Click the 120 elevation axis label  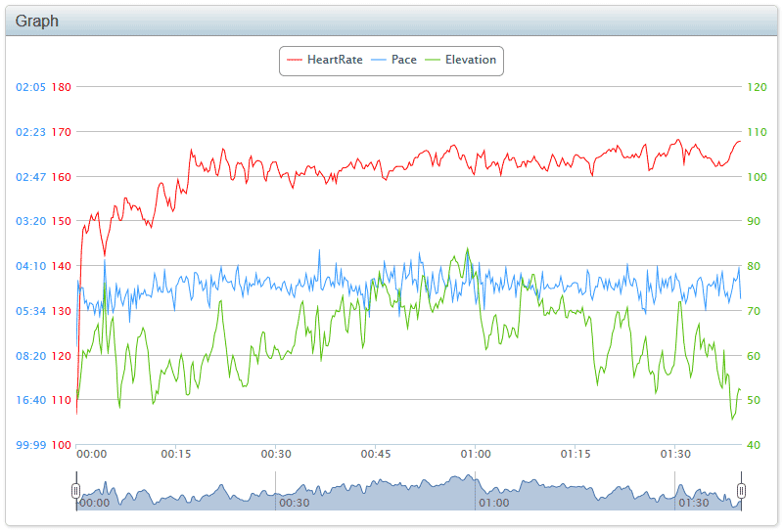[757, 87]
